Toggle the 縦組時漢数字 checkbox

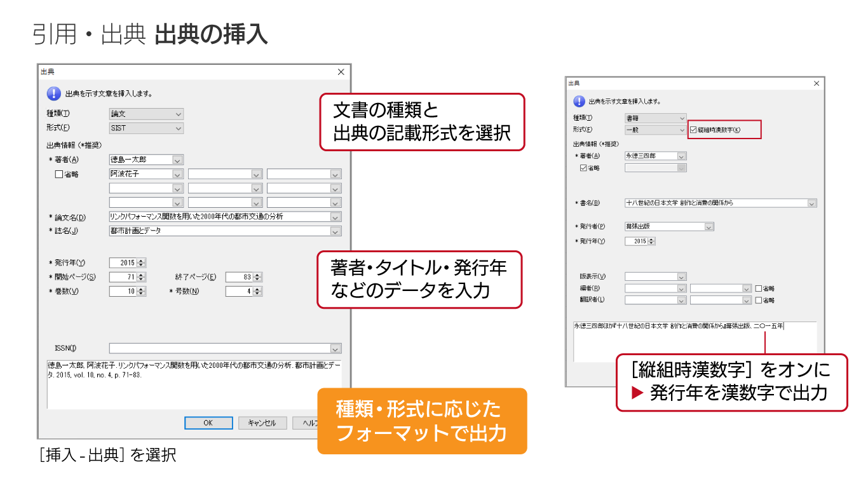pyautogui.click(x=693, y=130)
